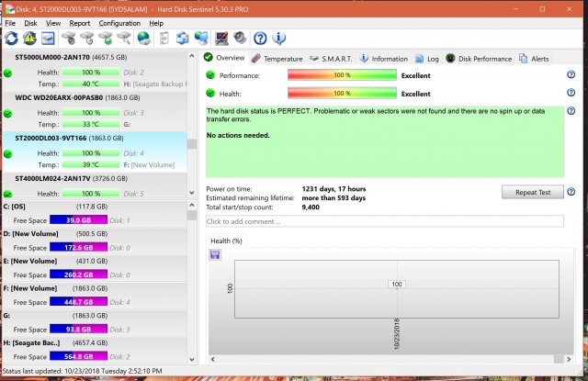Click help icon beside Performance bar
Screen dimensions: 588x381
pos(571,75)
